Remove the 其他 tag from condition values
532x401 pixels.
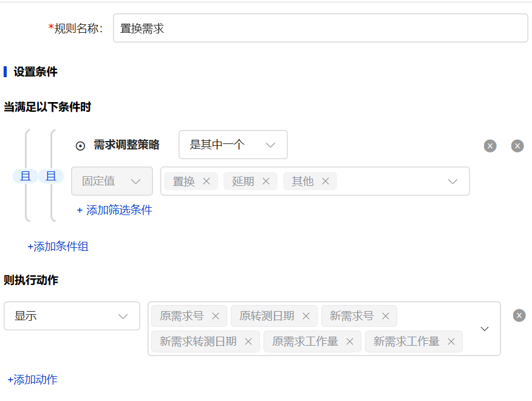click(x=326, y=181)
